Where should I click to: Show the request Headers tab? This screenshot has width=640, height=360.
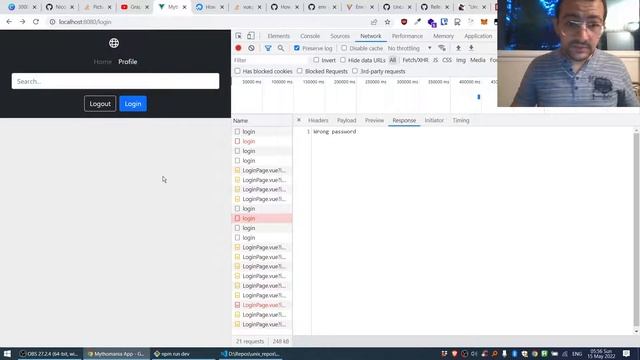(x=318, y=120)
